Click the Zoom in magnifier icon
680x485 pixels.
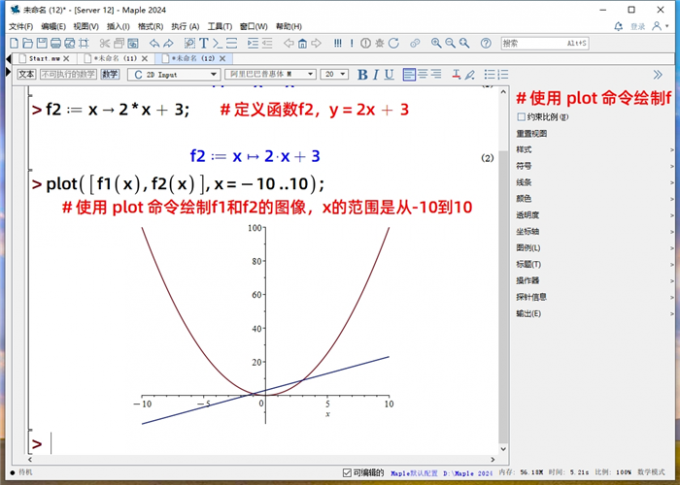pyautogui.click(x=436, y=43)
